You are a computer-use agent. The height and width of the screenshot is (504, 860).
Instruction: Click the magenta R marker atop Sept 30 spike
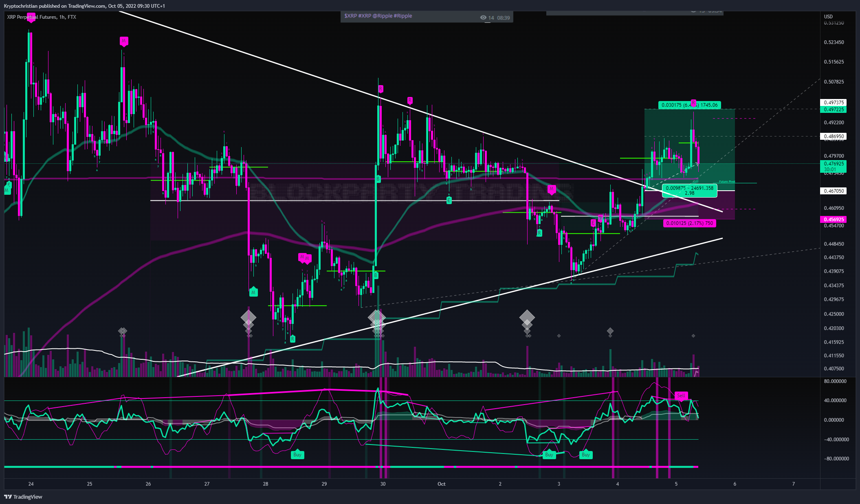[381, 89]
